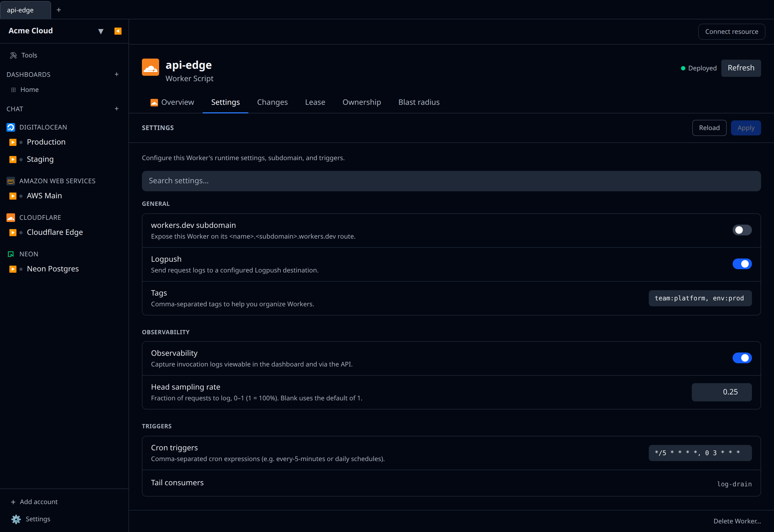Open Acme Cloud workspace dropdown arrow
The image size is (774, 532).
(101, 31)
